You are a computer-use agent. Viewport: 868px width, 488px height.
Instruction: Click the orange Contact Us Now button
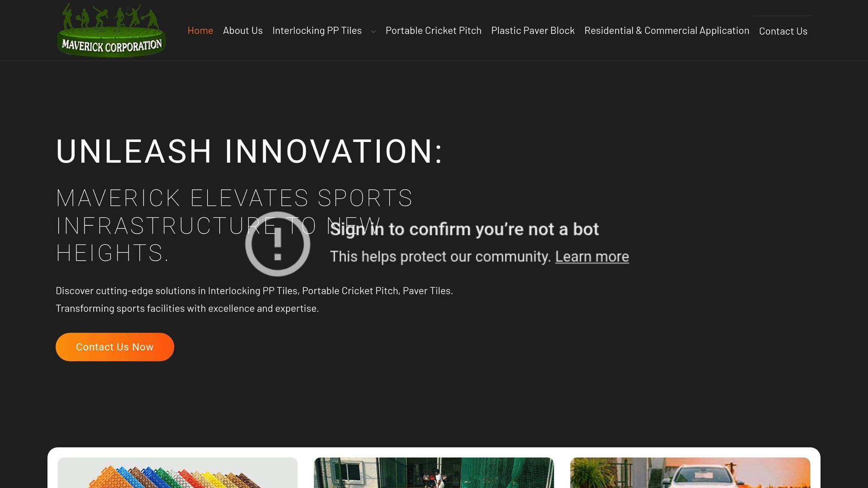click(x=115, y=347)
